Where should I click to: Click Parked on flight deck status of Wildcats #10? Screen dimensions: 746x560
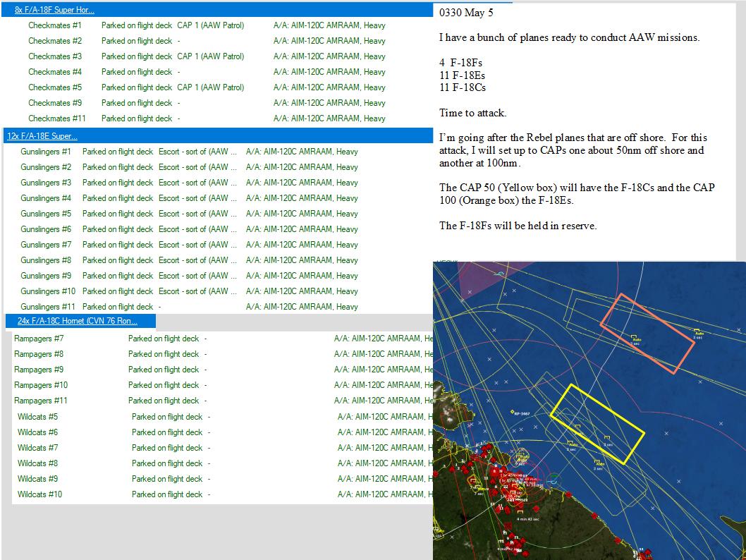(x=167, y=494)
